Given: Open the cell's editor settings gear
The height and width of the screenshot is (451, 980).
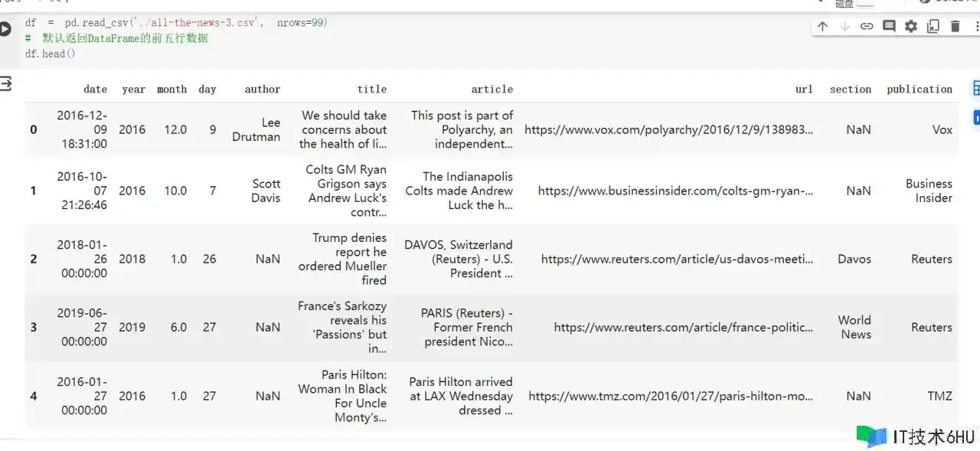Looking at the screenshot, I should (x=911, y=27).
